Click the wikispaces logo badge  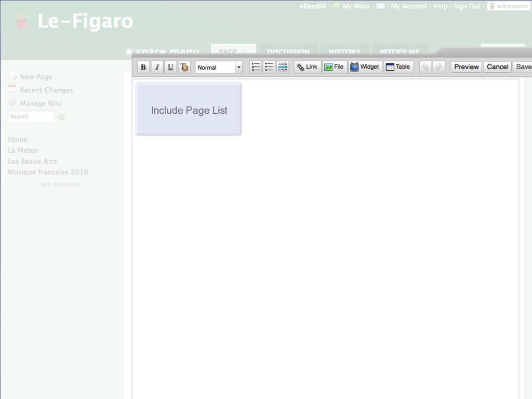[508, 6]
